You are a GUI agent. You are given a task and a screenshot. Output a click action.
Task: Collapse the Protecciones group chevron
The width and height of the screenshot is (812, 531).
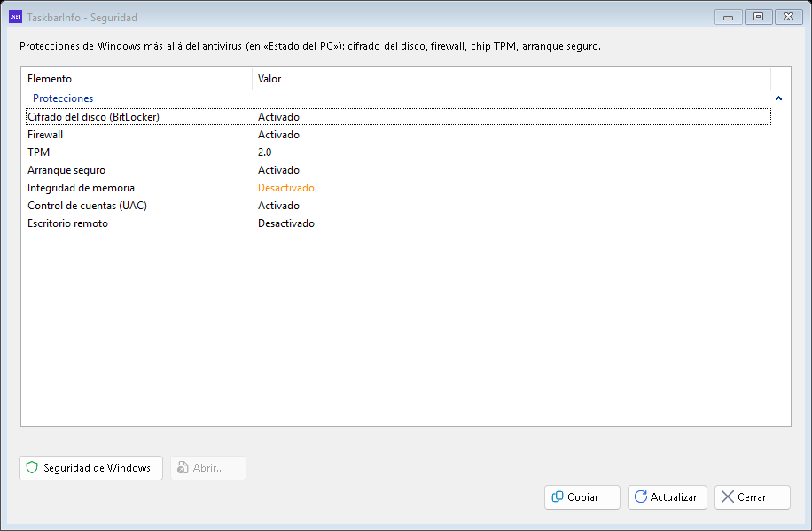point(778,98)
